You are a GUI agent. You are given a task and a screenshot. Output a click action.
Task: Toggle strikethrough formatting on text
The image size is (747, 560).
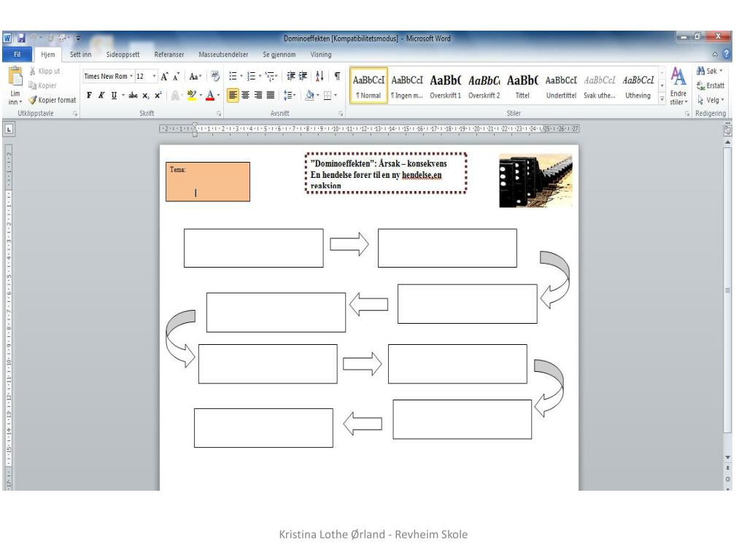click(x=133, y=95)
